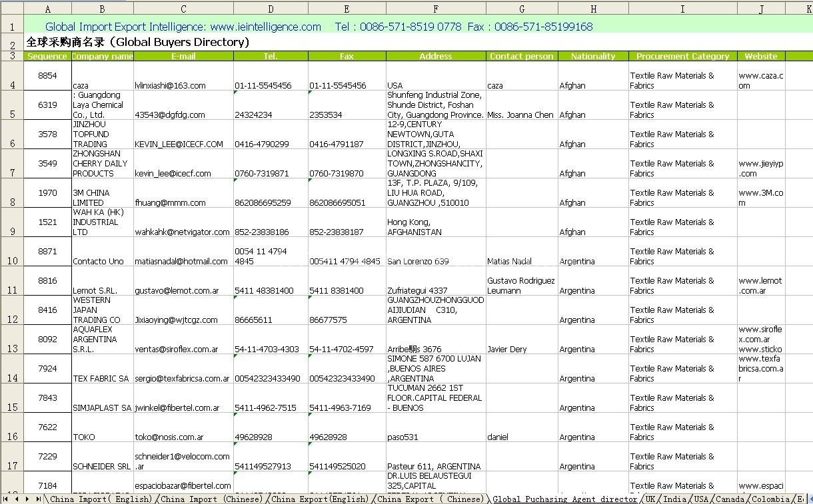Screen dimensions: 813x504
Task: Jump to the last sheet tab arrow
Action: pos(39,499)
